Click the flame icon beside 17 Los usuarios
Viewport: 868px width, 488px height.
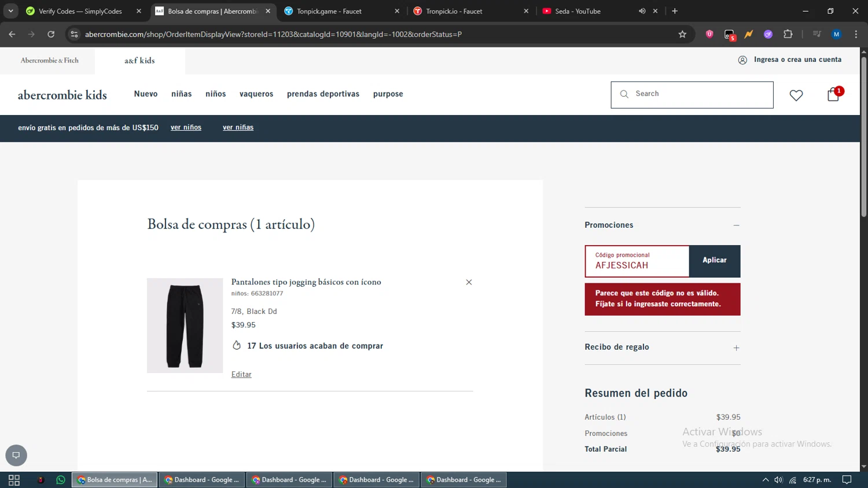(x=237, y=345)
